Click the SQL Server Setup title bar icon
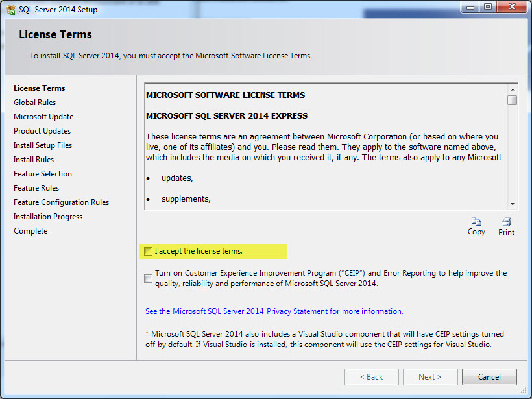 point(10,10)
